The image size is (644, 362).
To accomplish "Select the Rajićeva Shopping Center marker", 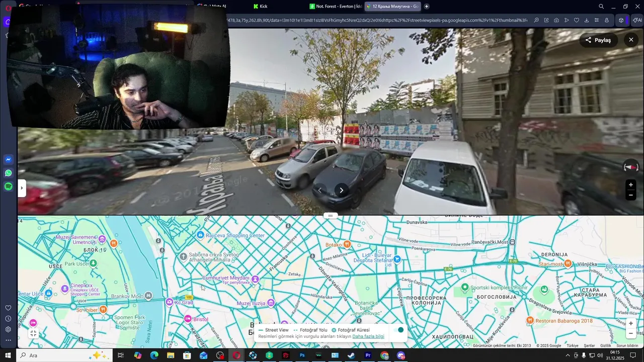I will [x=200, y=235].
